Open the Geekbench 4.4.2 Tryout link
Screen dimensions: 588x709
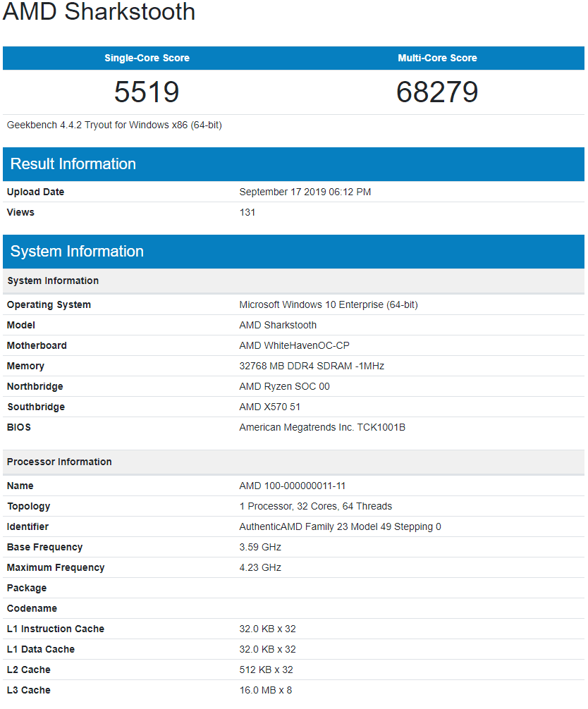(x=114, y=125)
